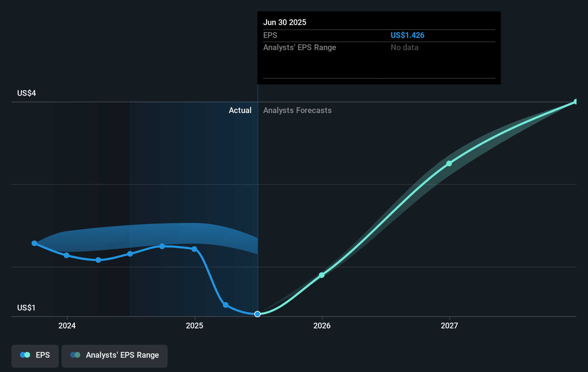
Task: Select the Jun 30 2025 data point
Action: [257, 314]
